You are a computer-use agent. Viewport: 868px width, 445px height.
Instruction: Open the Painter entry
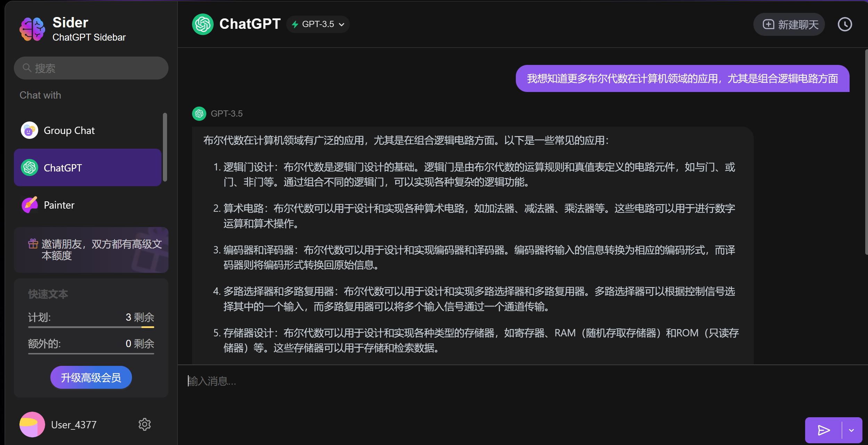click(88, 205)
